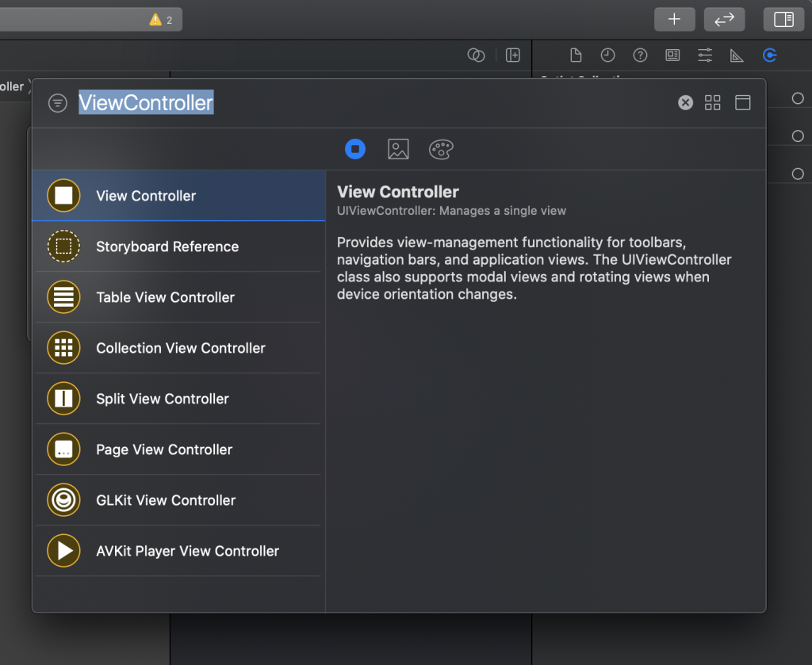Viewport: 812px width, 665px height.
Task: Click the library filter icon
Action: (x=57, y=103)
